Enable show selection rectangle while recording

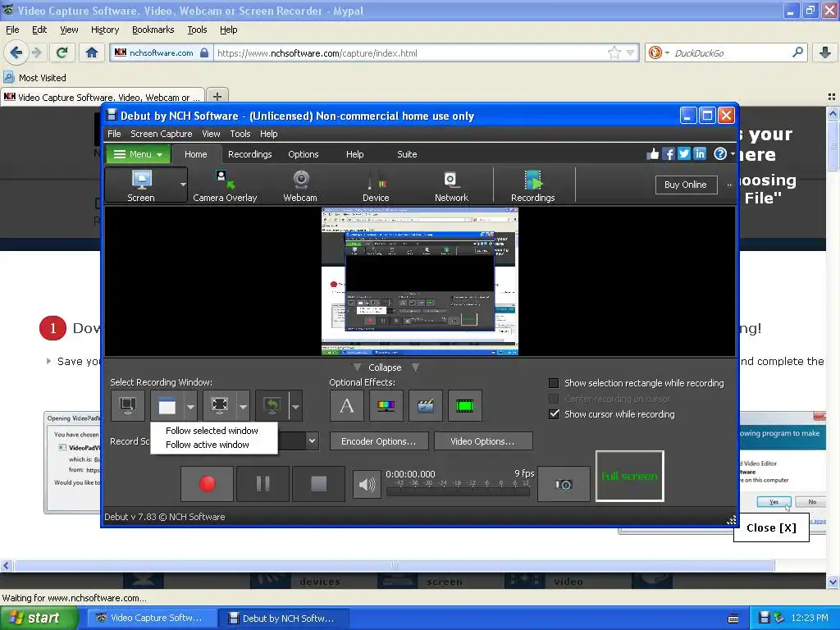(554, 383)
